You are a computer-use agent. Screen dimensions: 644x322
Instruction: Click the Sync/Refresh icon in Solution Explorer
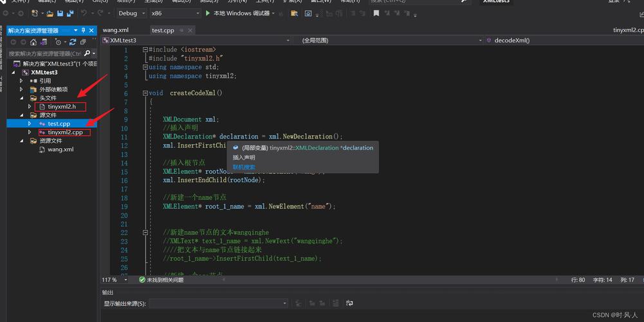pyautogui.click(x=73, y=42)
